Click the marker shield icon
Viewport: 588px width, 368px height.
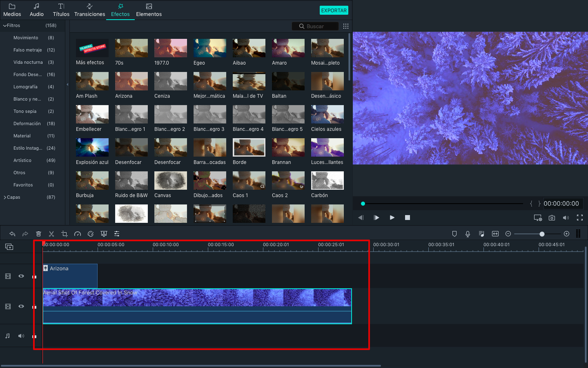click(x=454, y=234)
